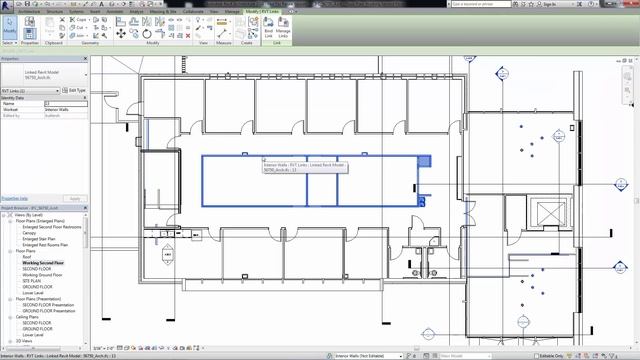Select the Aligned Dimension measure tool
Viewport: 640px width, 360px height.
pos(222,21)
